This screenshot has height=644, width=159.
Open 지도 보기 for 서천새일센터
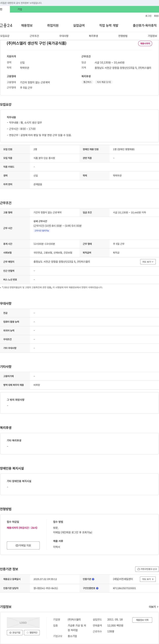pos(148,579)
